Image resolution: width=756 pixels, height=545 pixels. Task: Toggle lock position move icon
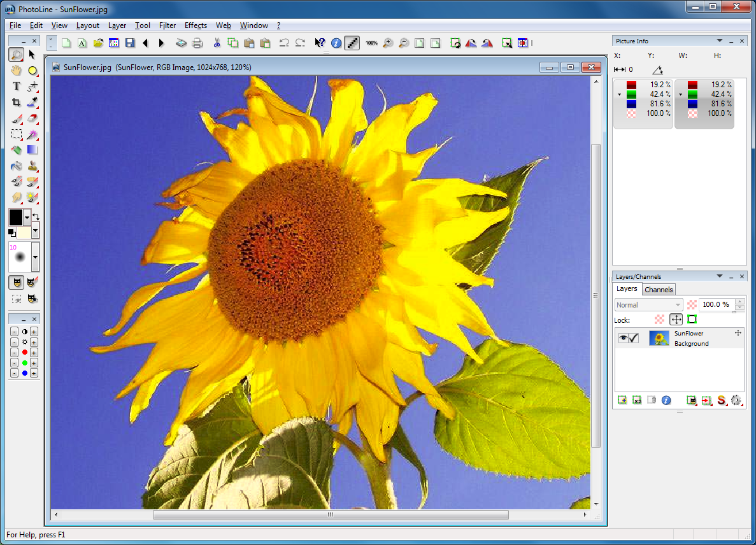click(676, 319)
